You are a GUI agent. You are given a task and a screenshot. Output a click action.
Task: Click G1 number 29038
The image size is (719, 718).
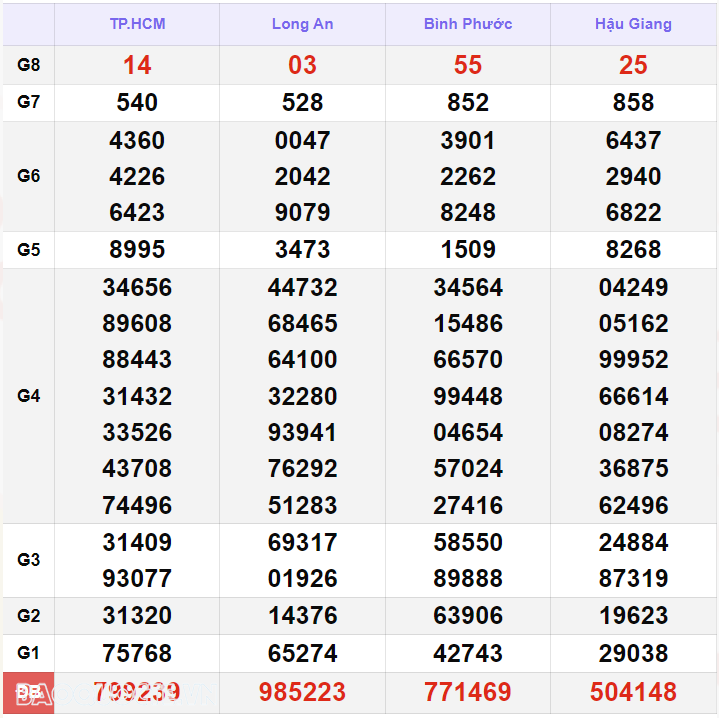pyautogui.click(x=633, y=653)
